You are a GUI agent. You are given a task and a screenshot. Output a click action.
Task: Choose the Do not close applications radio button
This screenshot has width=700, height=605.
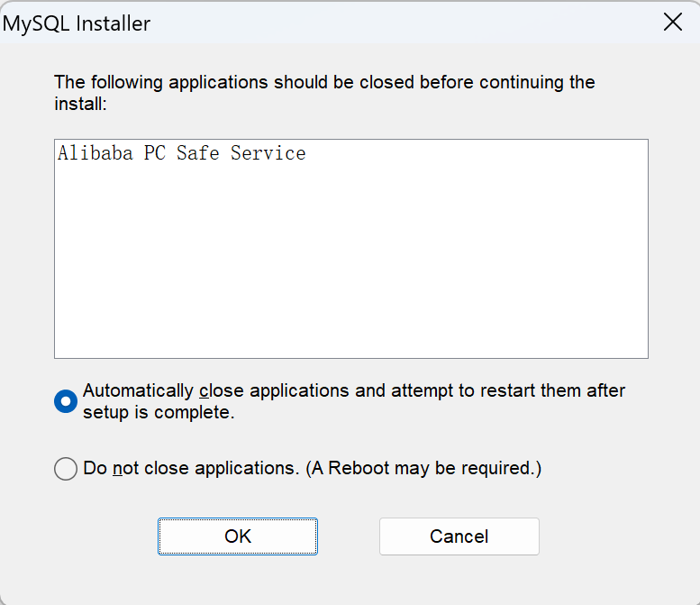(66, 469)
